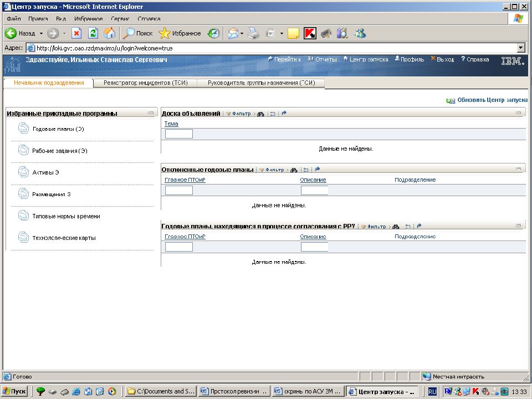Image resolution: width=532 pixels, height=399 pixels.
Task: Open the Back button history dropdown arrow
Action: point(41,34)
